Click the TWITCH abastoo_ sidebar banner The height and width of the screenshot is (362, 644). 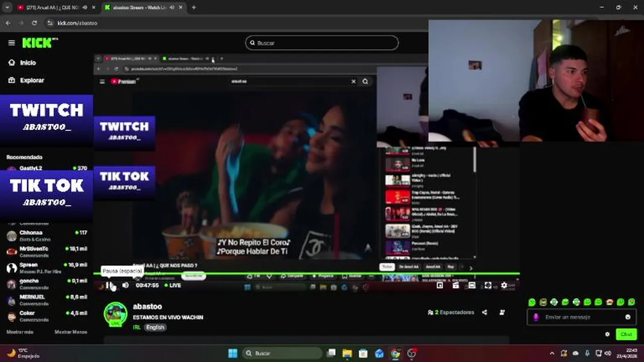coord(46,120)
